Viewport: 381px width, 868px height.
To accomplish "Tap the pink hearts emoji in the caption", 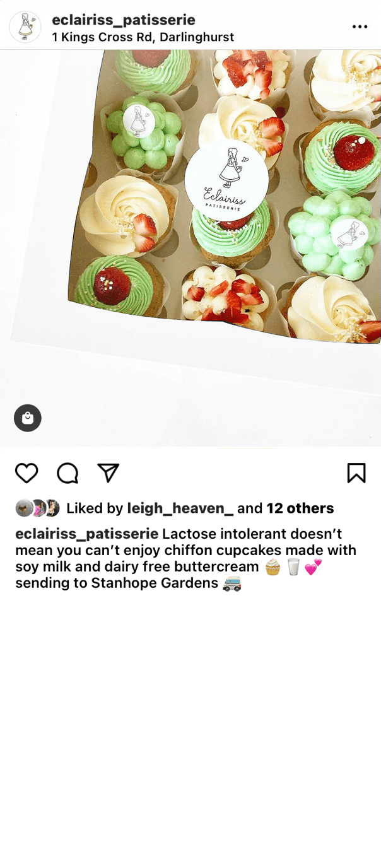I will [x=314, y=566].
